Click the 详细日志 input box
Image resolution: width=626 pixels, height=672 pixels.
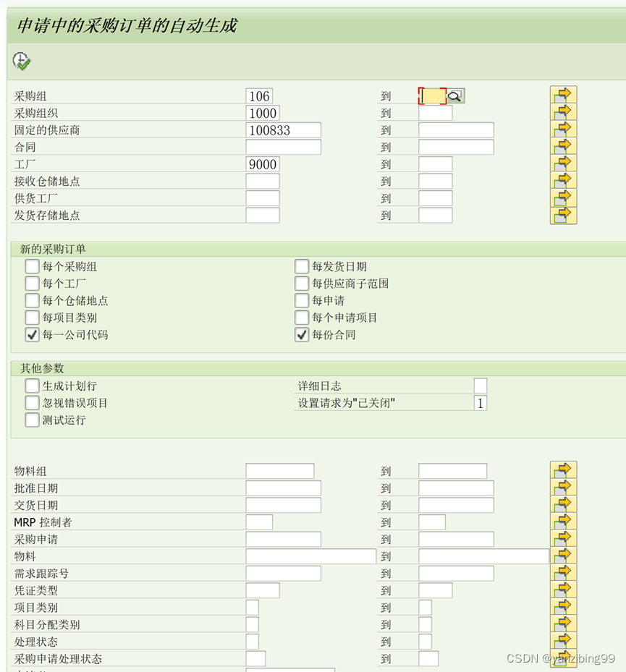(x=480, y=386)
